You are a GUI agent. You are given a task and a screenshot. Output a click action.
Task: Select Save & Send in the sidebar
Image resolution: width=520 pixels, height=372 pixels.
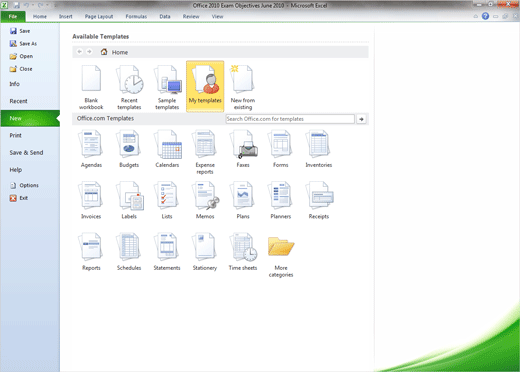[x=26, y=153]
